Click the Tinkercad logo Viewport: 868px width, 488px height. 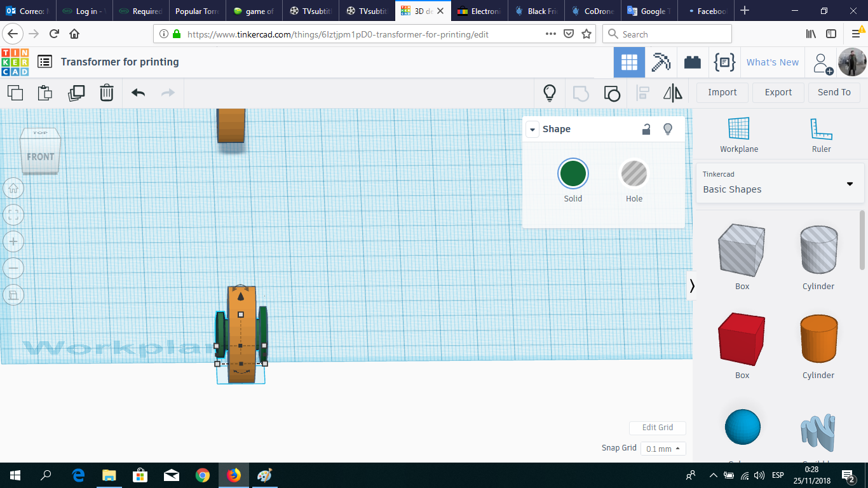(15, 62)
